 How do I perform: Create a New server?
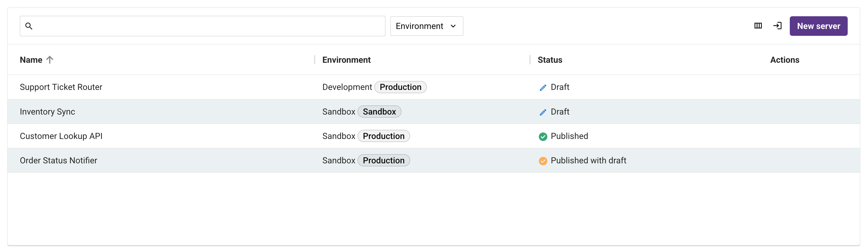[x=818, y=26]
